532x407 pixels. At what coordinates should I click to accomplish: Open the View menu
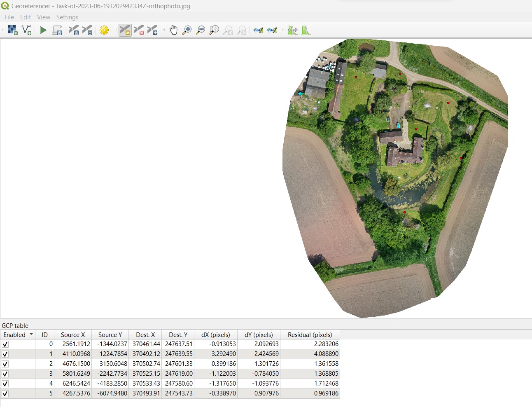click(43, 17)
